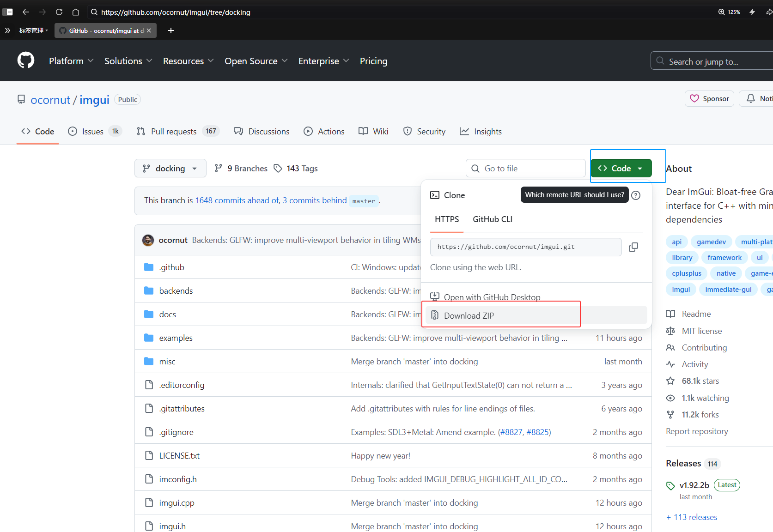Open the 3 commits behind link
773x532 pixels.
pyautogui.click(x=315, y=200)
